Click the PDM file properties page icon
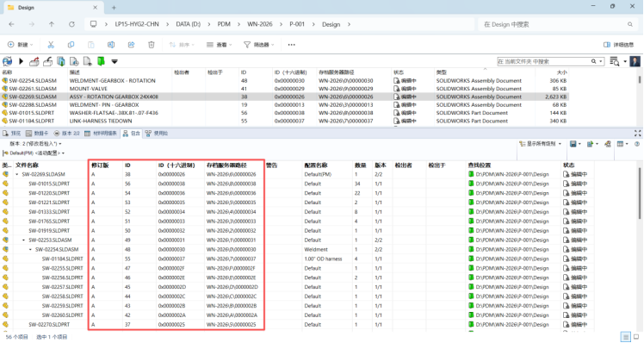Screen dimensions: 644x343 tap(88, 61)
